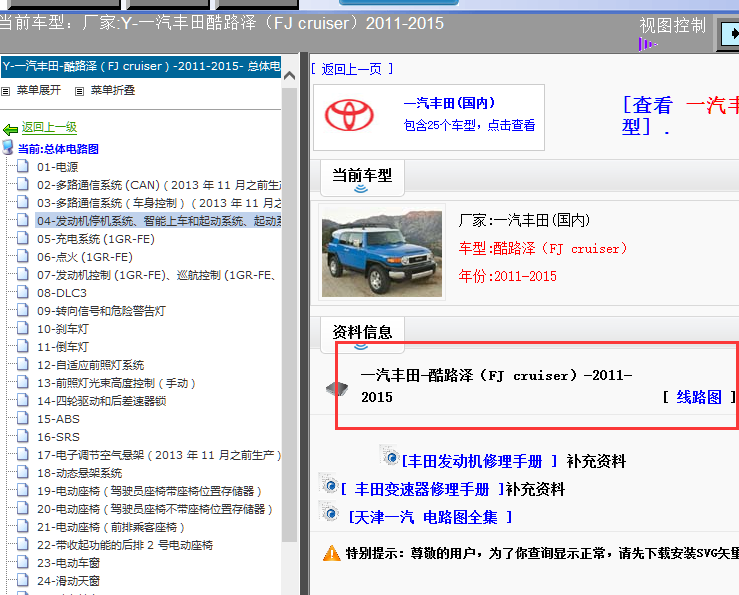Click the page icon beside 08-DLC3
The width and height of the screenshot is (739, 595).
click(x=22, y=292)
